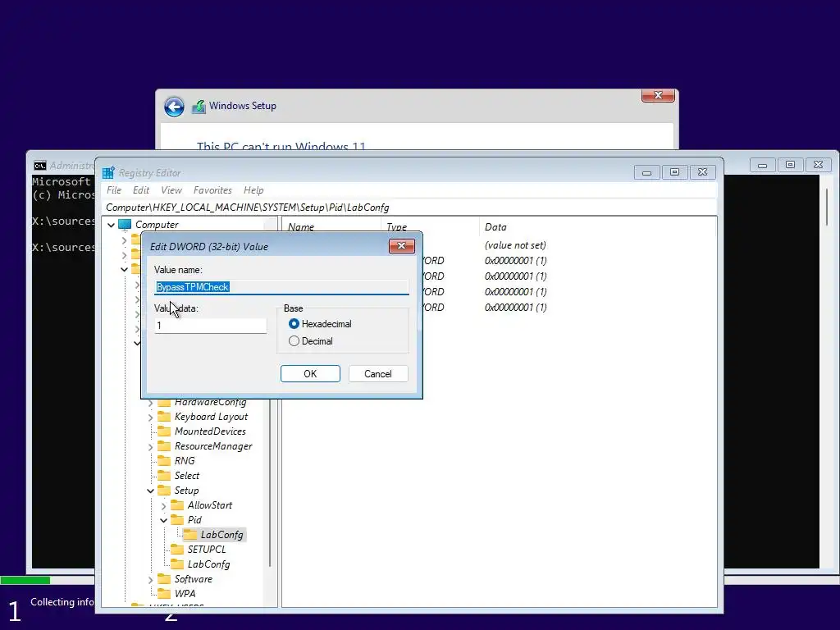Click the Select key folder icon

click(x=164, y=475)
